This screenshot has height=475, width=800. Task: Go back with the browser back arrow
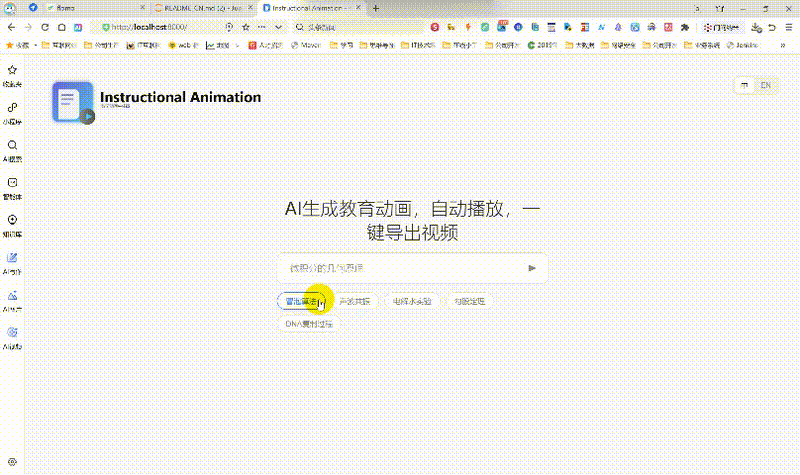[x=11, y=27]
